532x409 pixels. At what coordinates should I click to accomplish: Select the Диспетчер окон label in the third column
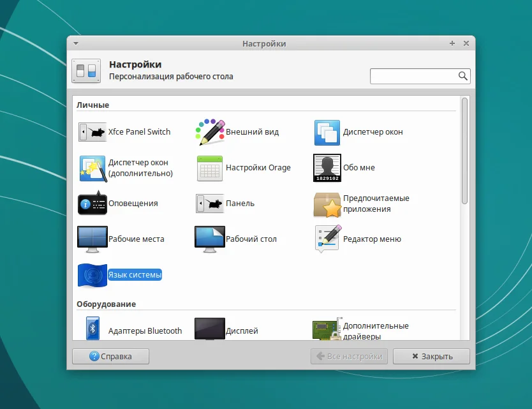point(373,132)
